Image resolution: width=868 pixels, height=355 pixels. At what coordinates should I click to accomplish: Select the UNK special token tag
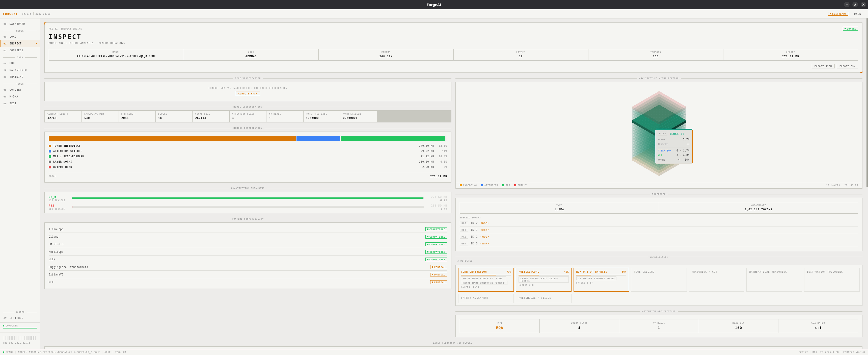pos(464,243)
